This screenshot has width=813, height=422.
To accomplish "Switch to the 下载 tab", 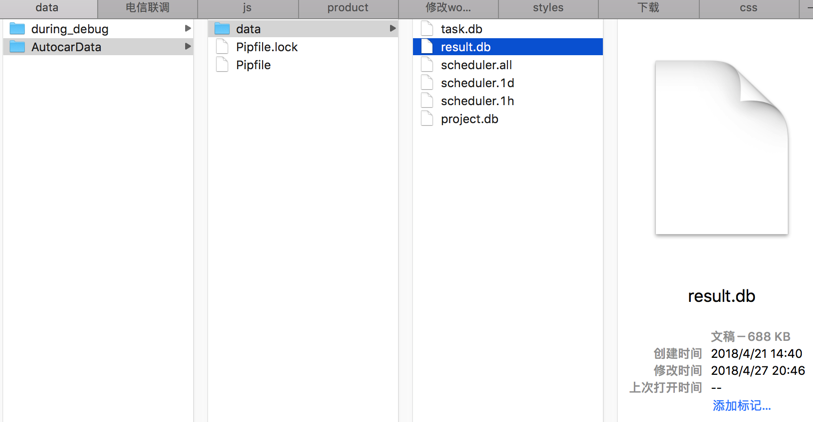I will (648, 8).
